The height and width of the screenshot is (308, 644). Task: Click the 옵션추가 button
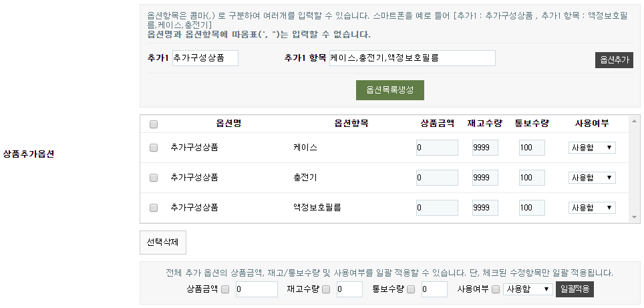point(614,60)
